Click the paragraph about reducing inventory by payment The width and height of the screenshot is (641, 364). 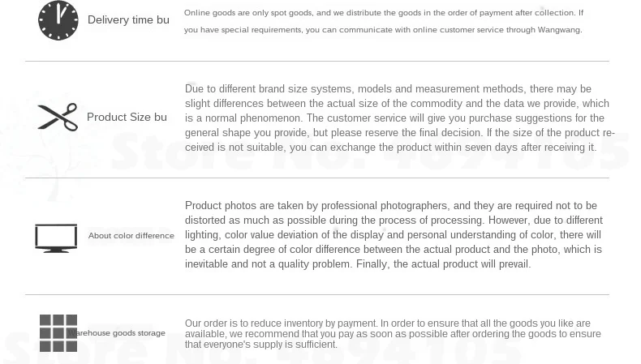pos(393,334)
